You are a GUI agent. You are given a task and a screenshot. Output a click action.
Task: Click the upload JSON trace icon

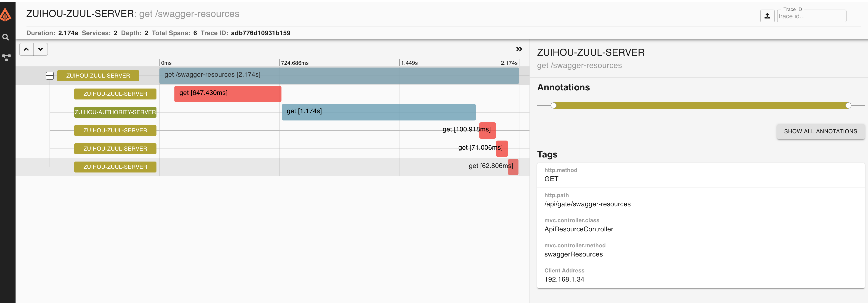click(x=767, y=16)
